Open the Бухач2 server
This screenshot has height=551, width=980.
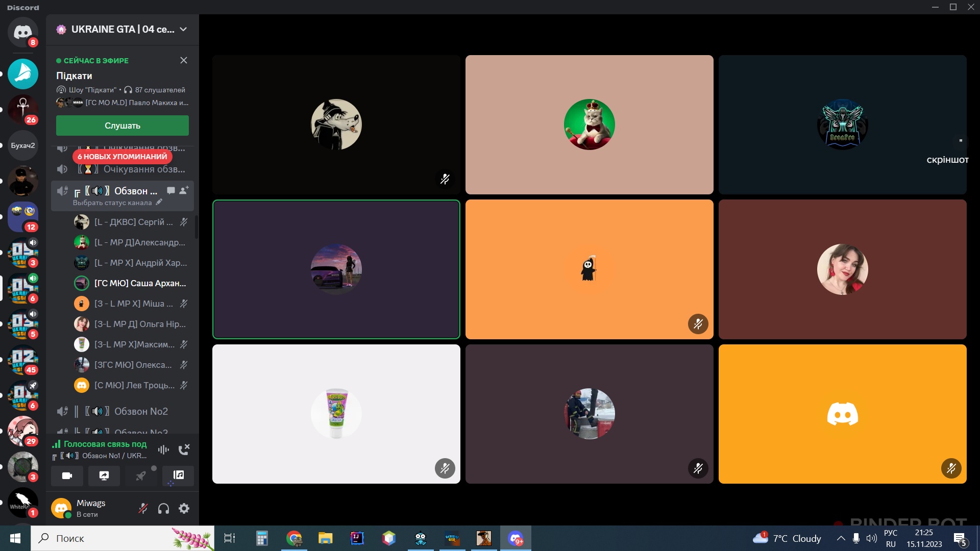click(22, 145)
